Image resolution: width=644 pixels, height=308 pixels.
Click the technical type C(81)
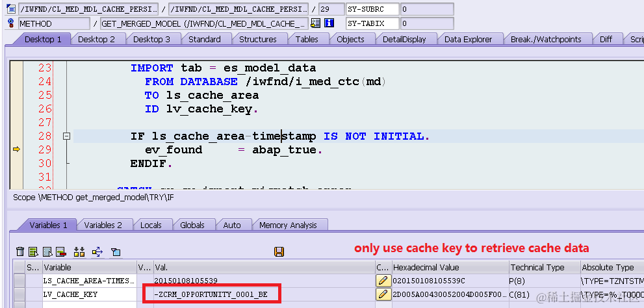coord(520,294)
